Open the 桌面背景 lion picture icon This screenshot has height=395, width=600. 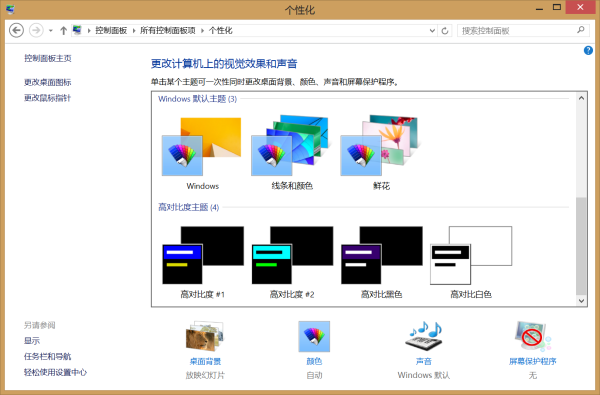point(205,336)
